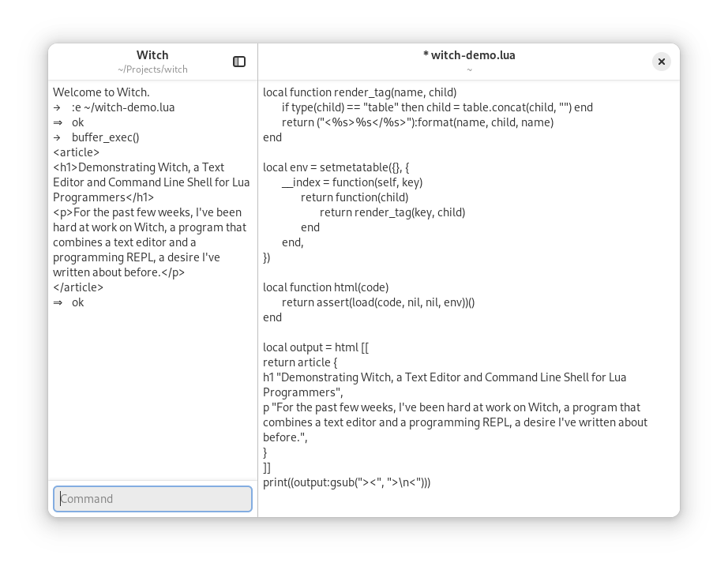Click the '~/Projects/witch' path subtitle

pos(152,69)
